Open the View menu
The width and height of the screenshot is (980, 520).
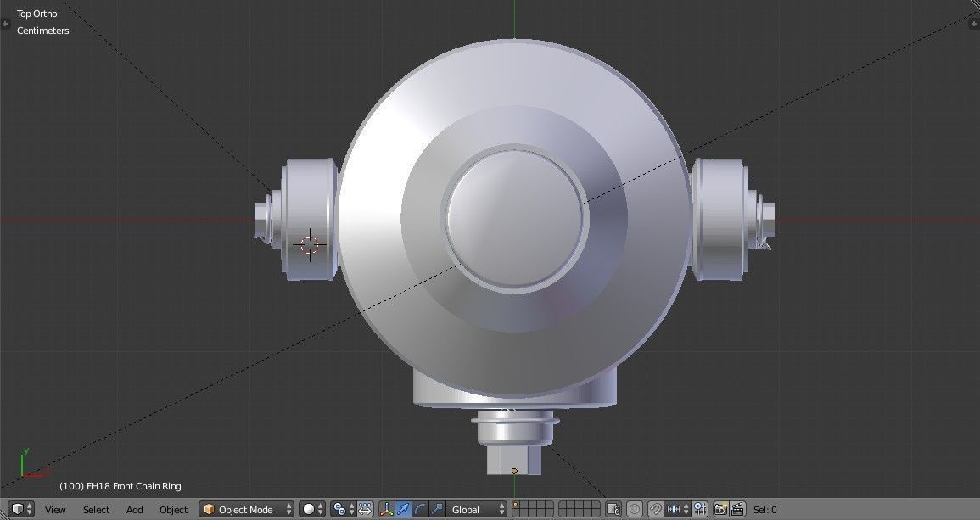[55, 510]
